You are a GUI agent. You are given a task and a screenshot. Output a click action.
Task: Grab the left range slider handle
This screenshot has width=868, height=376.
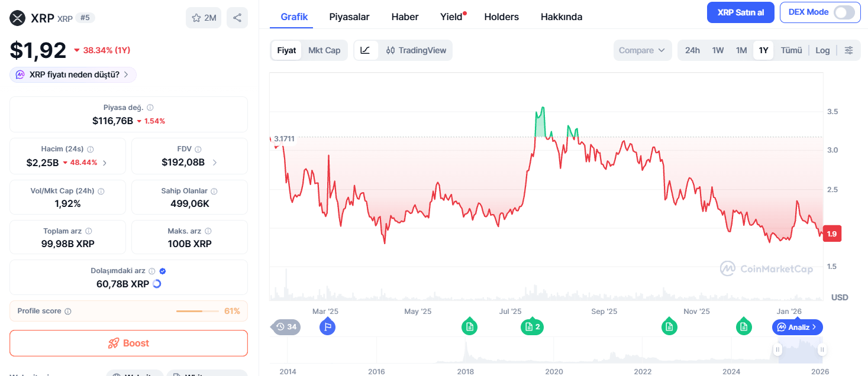(x=779, y=349)
